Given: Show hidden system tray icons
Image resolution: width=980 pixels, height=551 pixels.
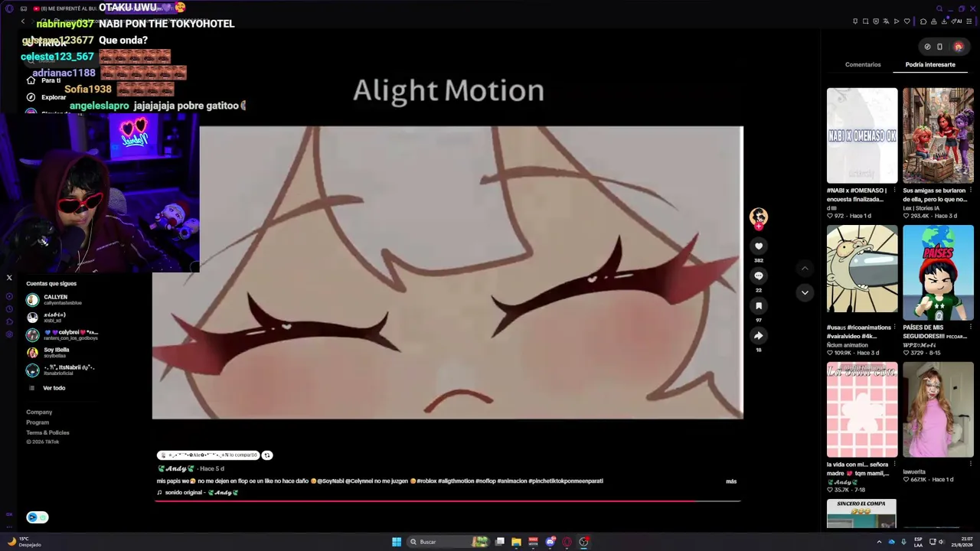Looking at the screenshot, I should point(879,542).
